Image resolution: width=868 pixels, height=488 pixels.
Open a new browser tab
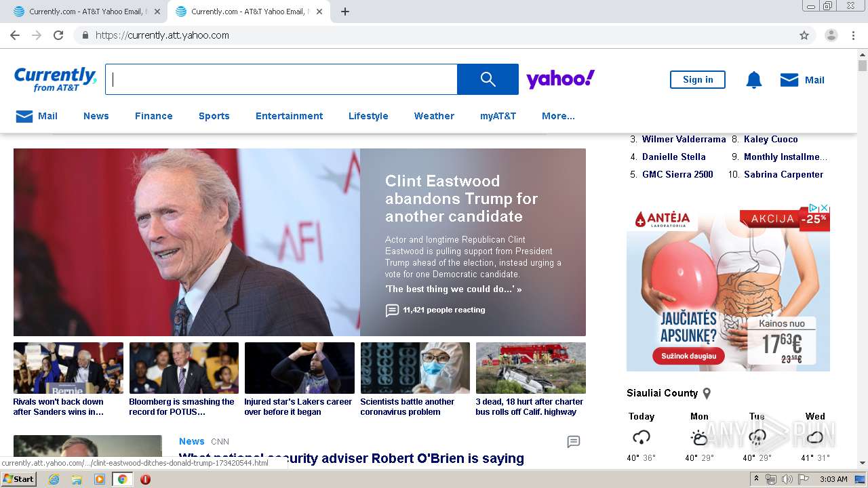tap(345, 12)
